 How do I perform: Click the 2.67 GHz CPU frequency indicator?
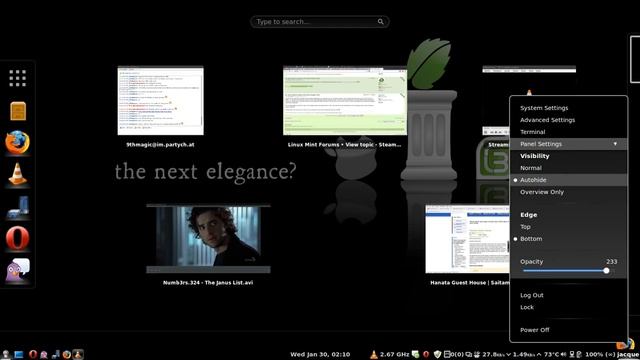[x=394, y=354]
